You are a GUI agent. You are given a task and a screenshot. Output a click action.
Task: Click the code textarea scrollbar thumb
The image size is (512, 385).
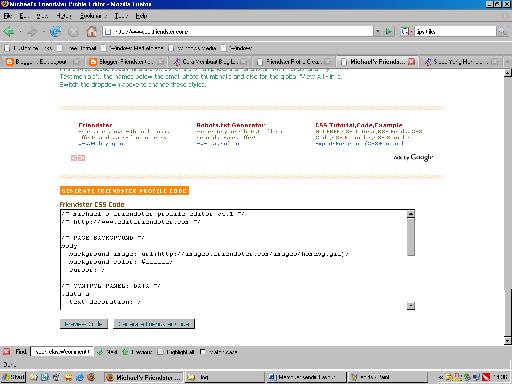point(411,237)
